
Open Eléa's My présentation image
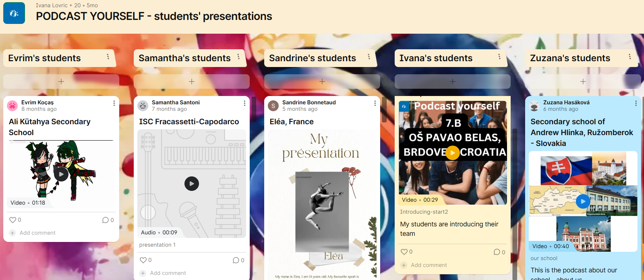coord(322,203)
